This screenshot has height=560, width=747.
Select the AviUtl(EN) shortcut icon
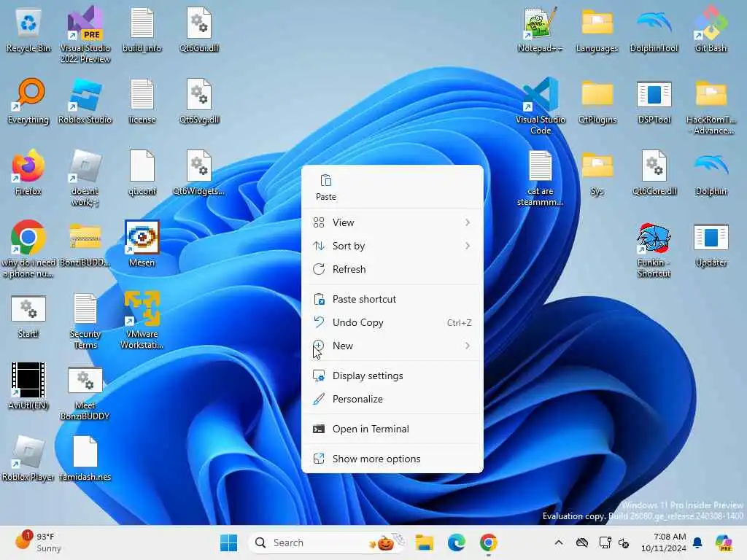(x=28, y=386)
